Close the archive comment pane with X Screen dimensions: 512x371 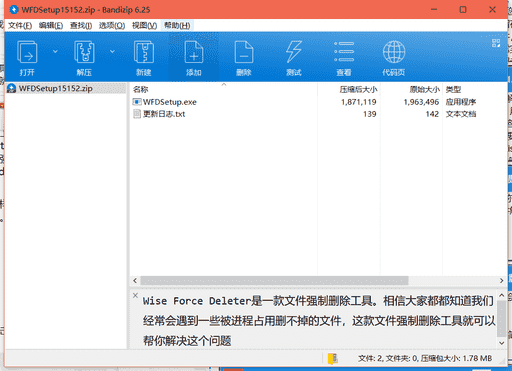[135, 295]
